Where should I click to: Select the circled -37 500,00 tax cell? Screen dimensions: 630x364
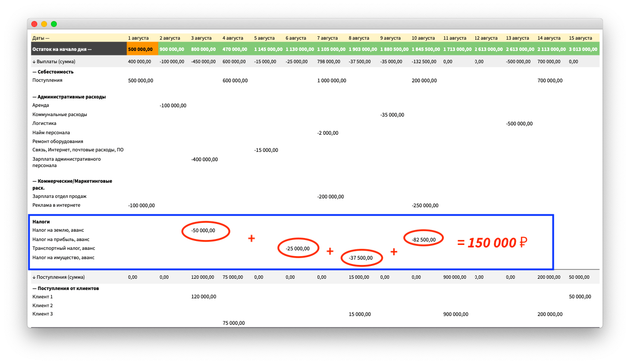(361, 258)
